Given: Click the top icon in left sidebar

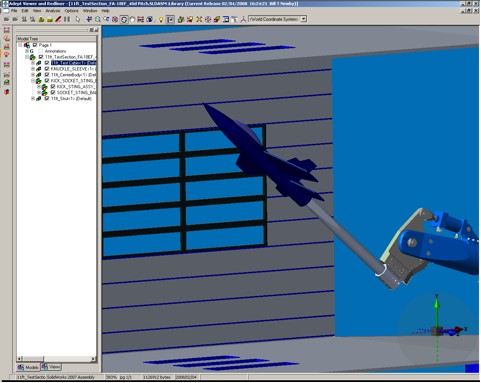Looking at the screenshot, I should [7, 30].
